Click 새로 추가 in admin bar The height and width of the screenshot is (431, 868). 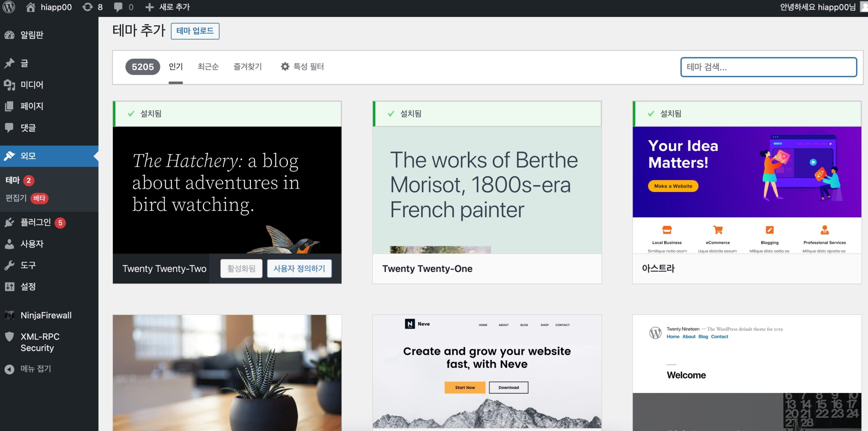[175, 7]
